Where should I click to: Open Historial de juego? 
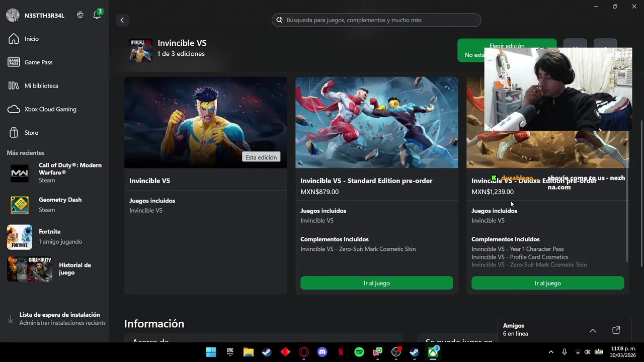click(54, 269)
